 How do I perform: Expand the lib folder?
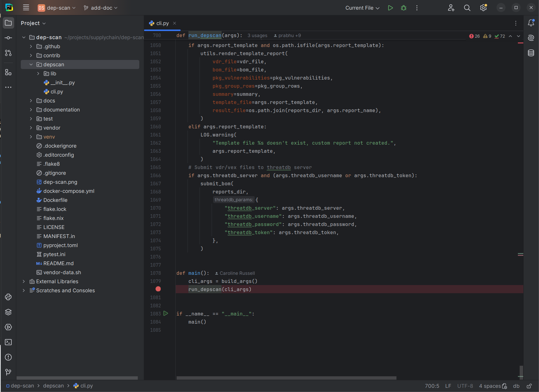click(38, 74)
